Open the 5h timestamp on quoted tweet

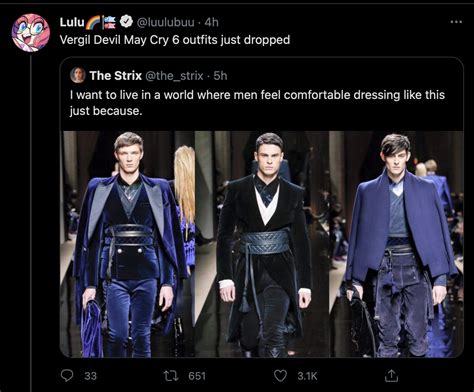coord(220,76)
